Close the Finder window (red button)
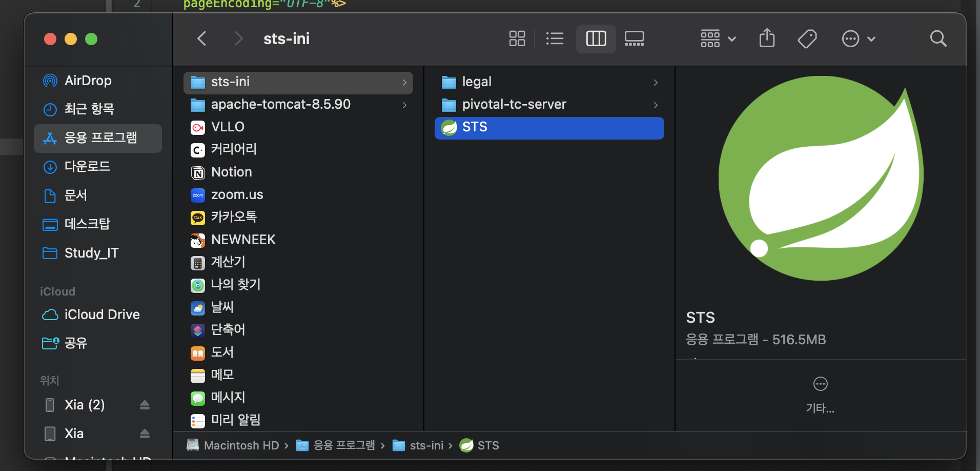The image size is (980, 471). click(50, 39)
